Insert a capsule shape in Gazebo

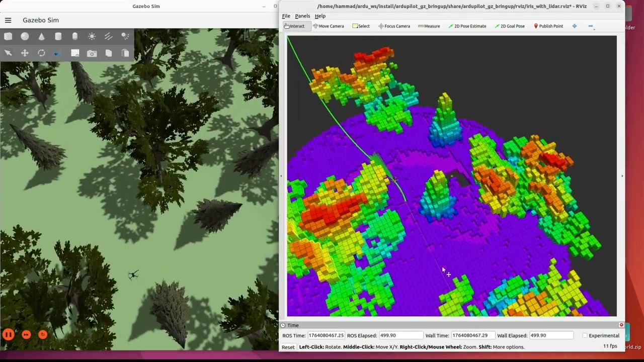tap(75, 36)
